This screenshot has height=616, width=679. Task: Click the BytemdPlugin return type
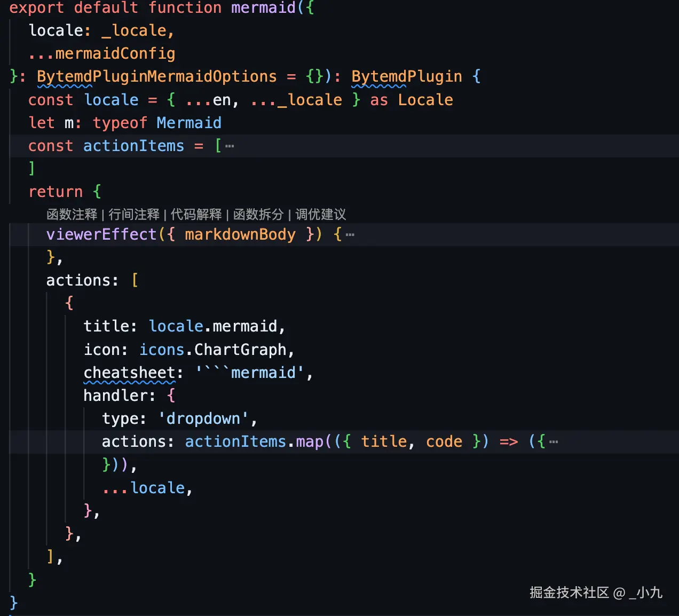(x=407, y=77)
